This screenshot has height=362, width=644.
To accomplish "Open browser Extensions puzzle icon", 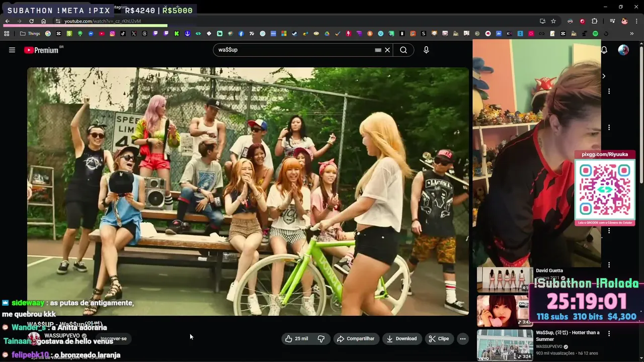I will coord(594,21).
